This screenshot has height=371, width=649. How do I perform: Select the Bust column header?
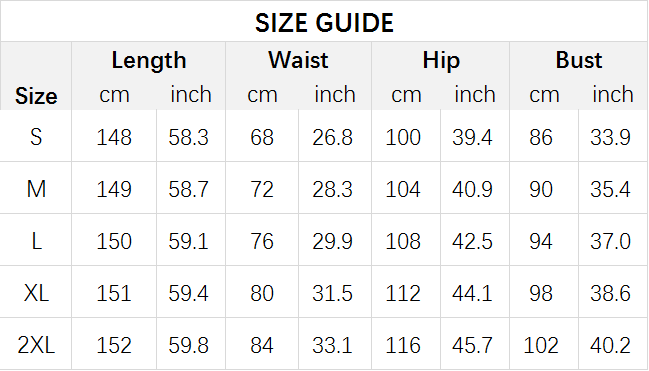click(x=579, y=60)
